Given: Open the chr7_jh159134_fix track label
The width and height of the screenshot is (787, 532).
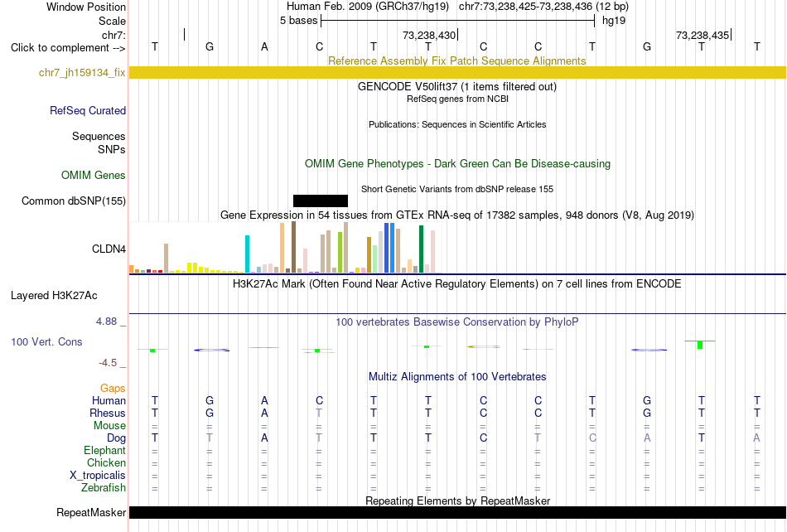Looking at the screenshot, I should coord(82,73).
